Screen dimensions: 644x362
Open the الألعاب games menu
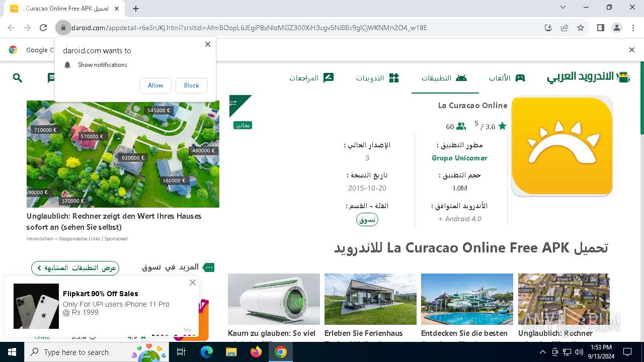pyautogui.click(x=507, y=78)
